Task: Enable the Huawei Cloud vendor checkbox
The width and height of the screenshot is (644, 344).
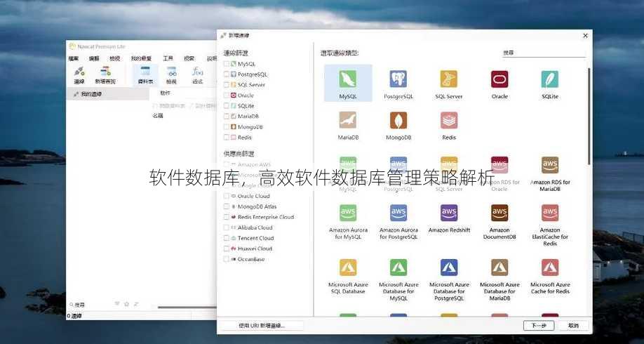Action: point(227,249)
